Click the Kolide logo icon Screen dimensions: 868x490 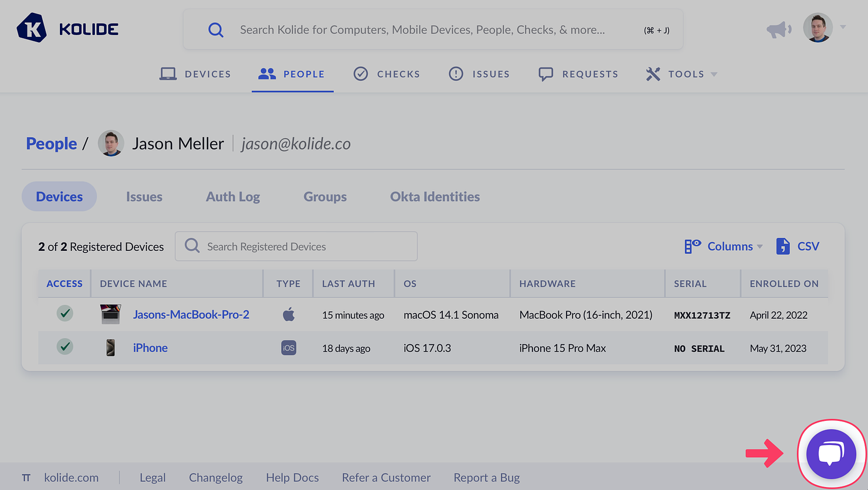pos(33,27)
